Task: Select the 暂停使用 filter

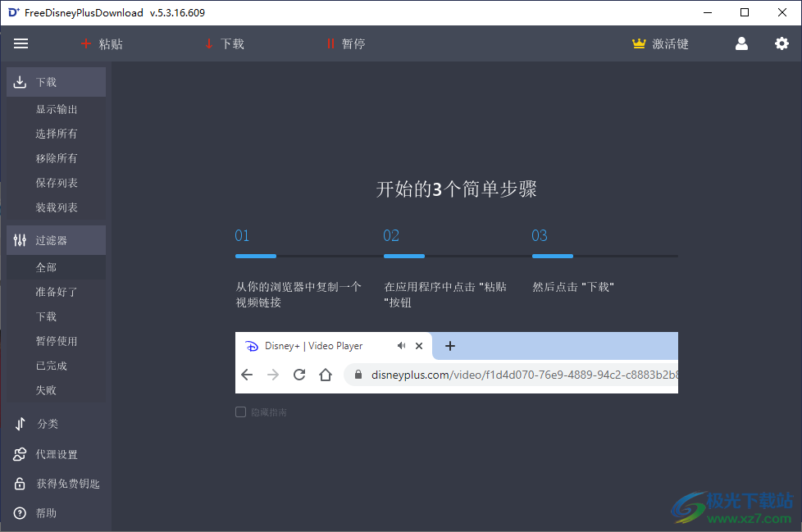Action: (57, 341)
